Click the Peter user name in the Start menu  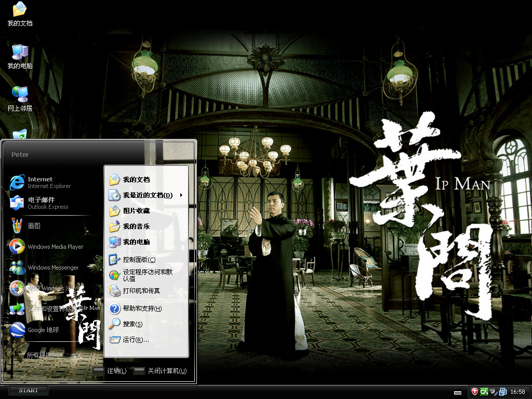(20, 154)
